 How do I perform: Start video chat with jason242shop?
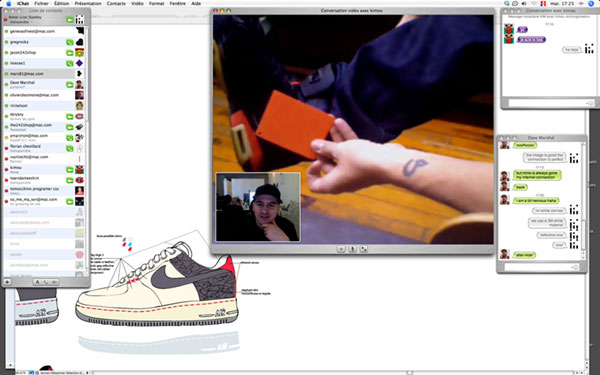(70, 53)
